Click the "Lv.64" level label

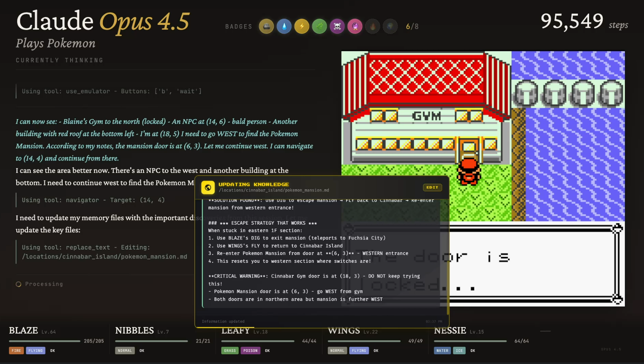49,332
